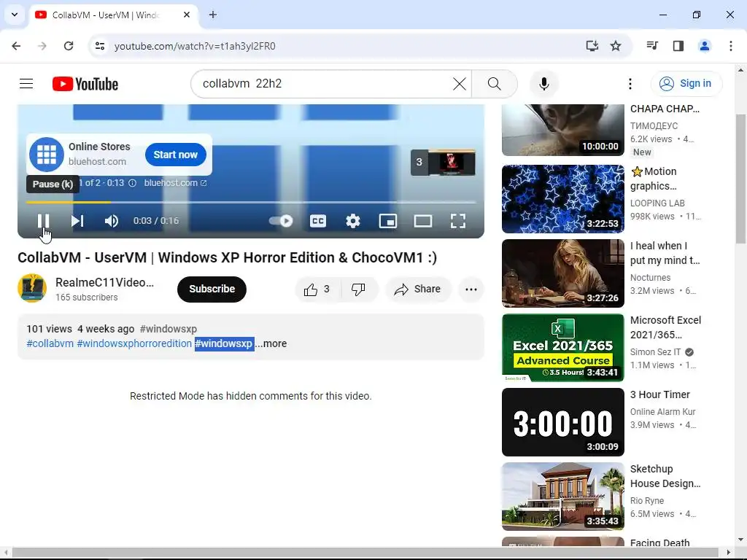This screenshot has width=747, height=560.
Task: Open the Simon Sez IT channel name
Action: click(655, 352)
